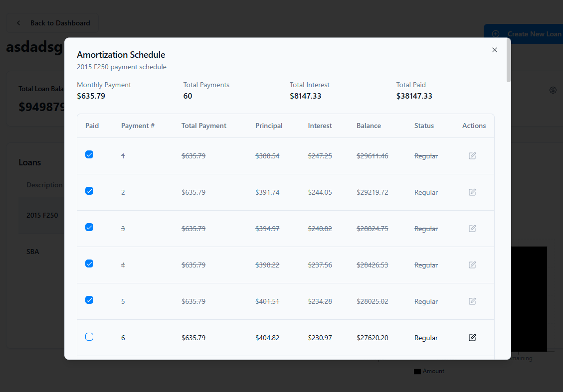
Task: Click the plus icon on Create New Loan
Action: [496, 34]
